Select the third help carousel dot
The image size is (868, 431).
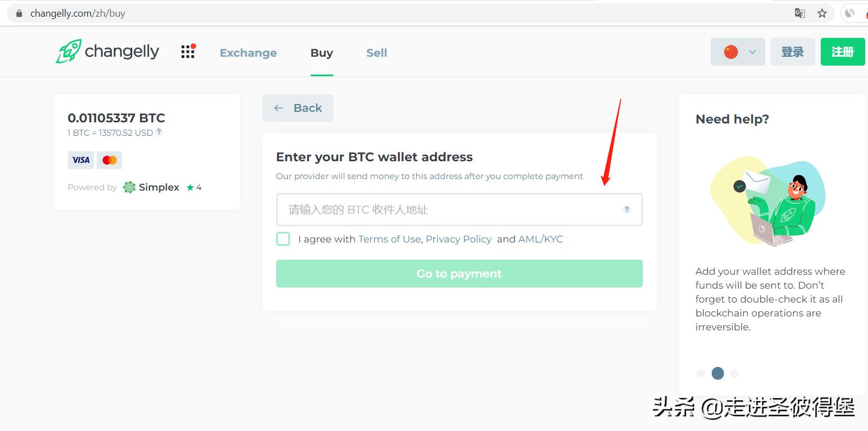(734, 373)
